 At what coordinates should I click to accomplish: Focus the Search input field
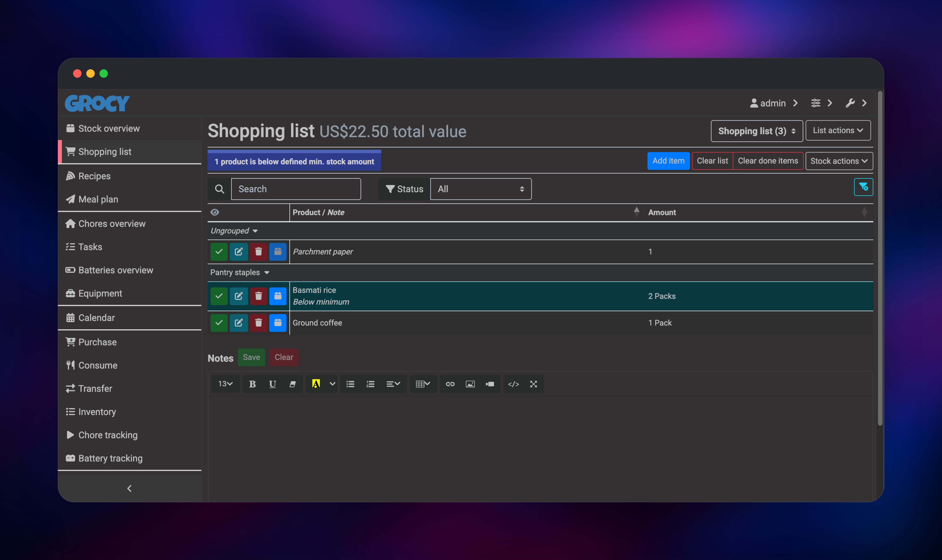point(296,189)
